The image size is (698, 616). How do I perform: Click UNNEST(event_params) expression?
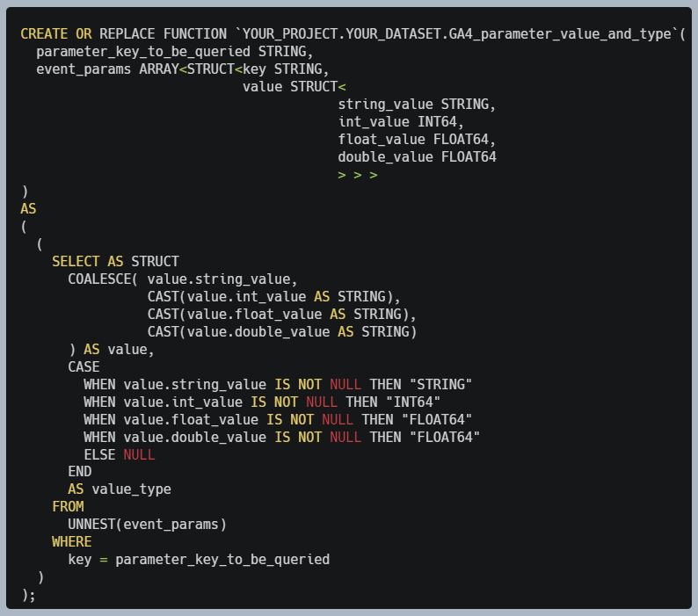tap(148, 525)
